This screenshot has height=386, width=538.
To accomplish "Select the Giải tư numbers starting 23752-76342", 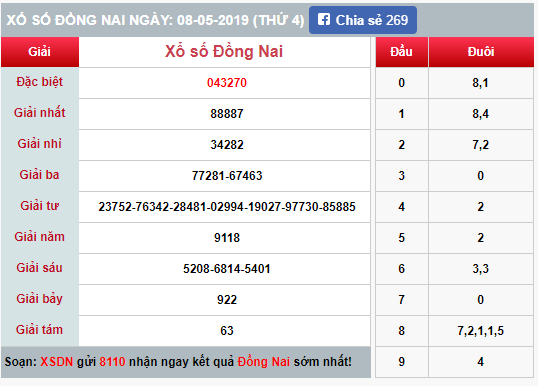I will point(227,207).
